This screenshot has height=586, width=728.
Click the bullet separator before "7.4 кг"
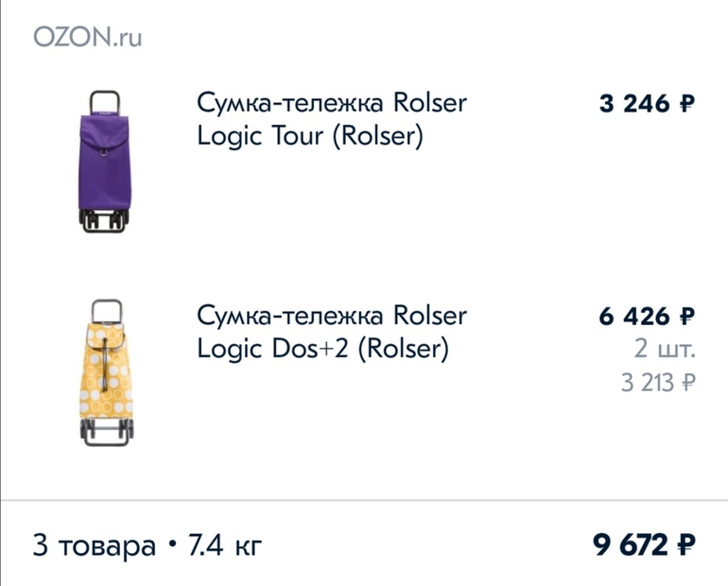[171, 546]
